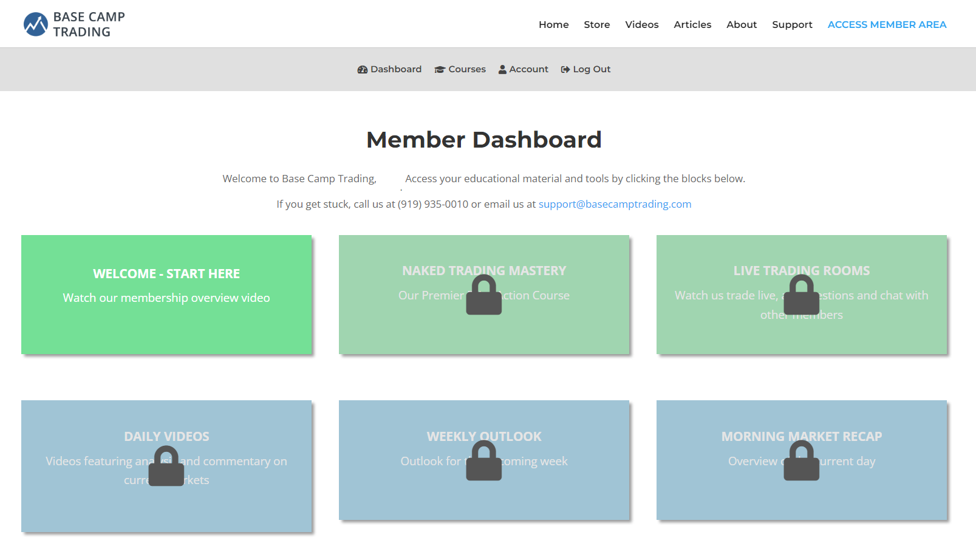The image size is (976, 560).
Task: Click the Courses graduation cap icon
Action: pos(440,69)
